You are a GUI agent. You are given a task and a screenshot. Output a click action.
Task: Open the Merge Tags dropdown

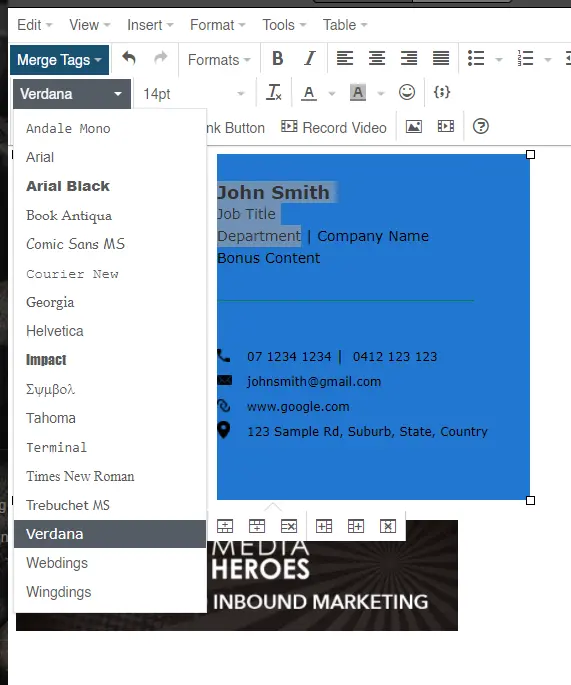click(x=59, y=60)
